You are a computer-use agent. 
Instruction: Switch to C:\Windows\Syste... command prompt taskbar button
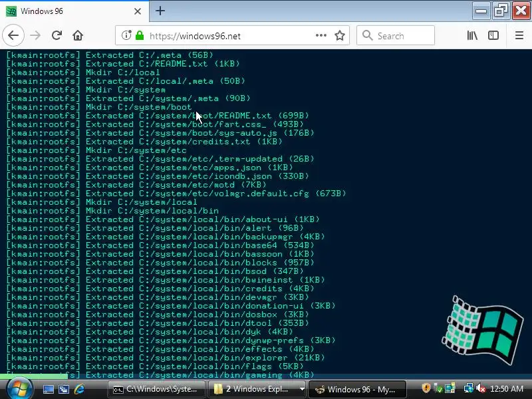[156, 389]
